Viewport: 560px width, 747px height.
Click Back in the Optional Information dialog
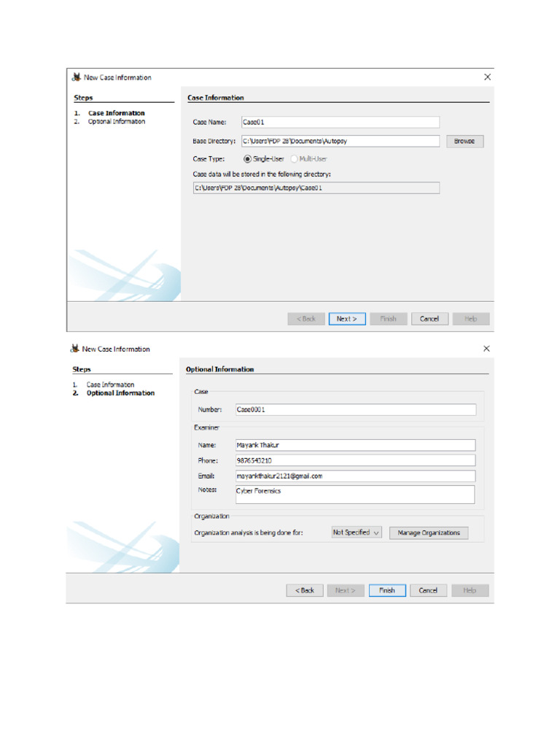[x=305, y=590]
